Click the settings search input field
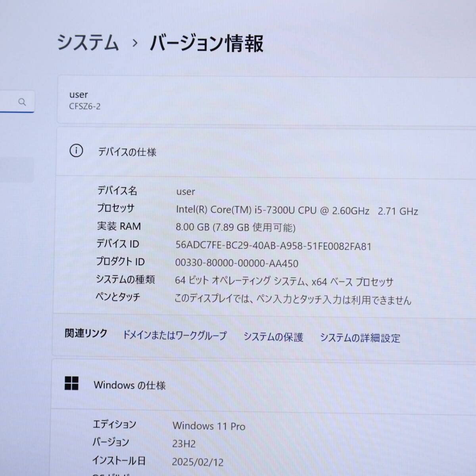Screen dimensions: 476x476 pos(17,102)
